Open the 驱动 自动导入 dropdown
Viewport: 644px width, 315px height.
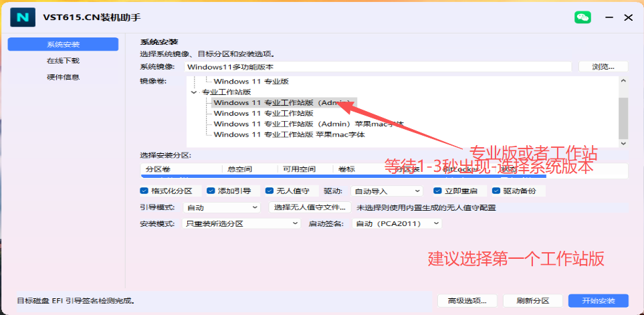(x=387, y=191)
